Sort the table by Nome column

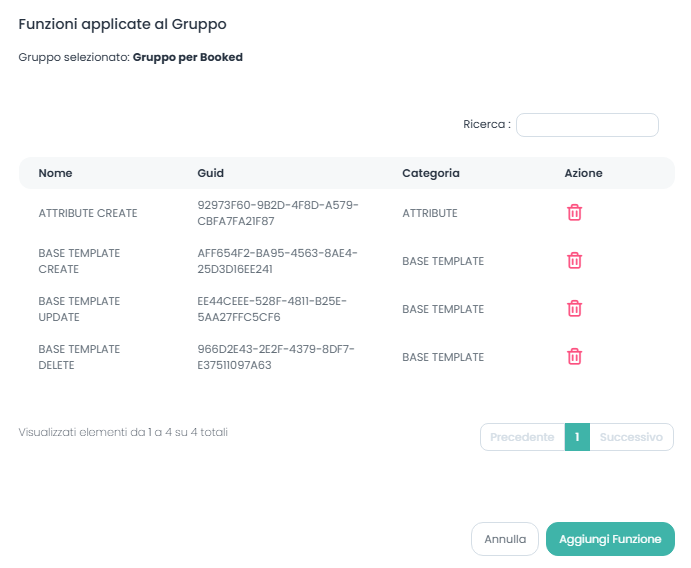point(55,173)
